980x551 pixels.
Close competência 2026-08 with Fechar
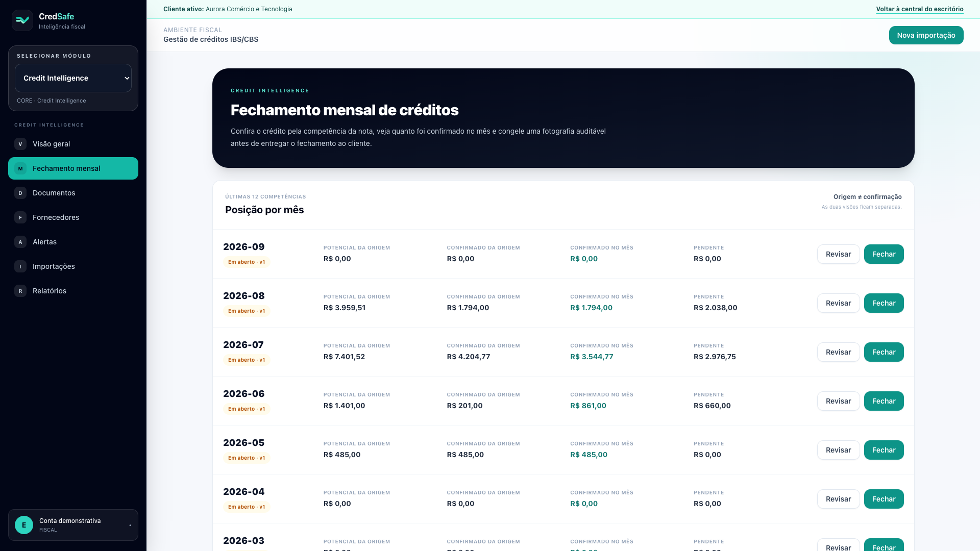pos(884,303)
